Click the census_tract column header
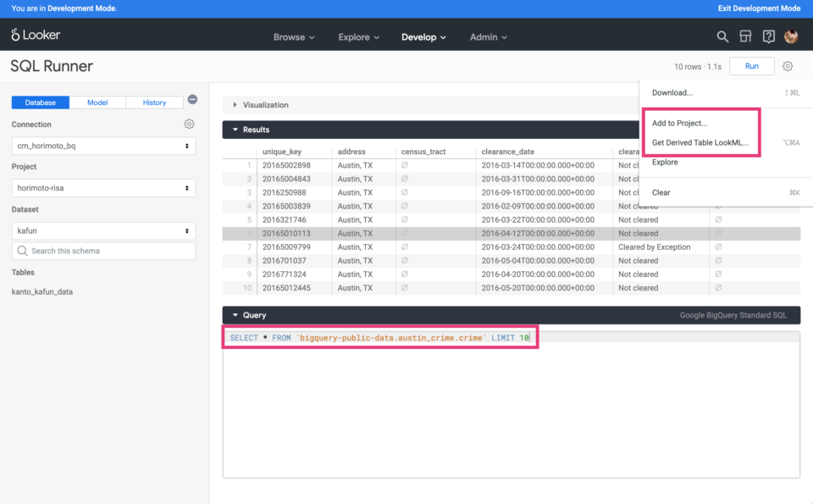The width and height of the screenshot is (813, 504). (x=423, y=152)
